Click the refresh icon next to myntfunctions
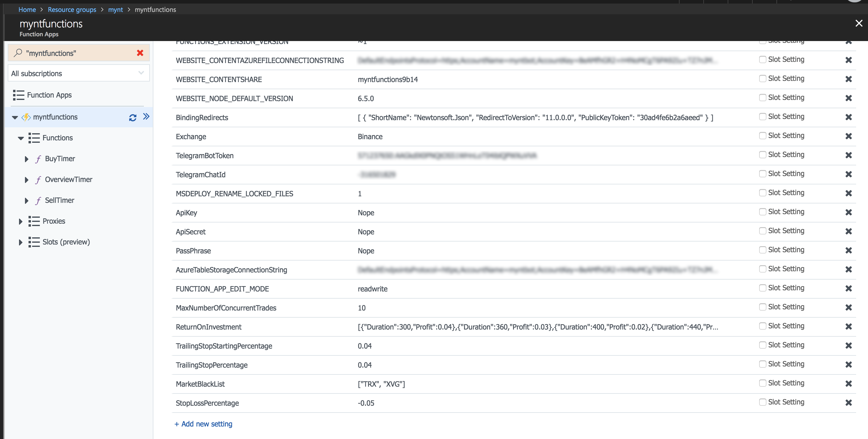Image resolution: width=868 pixels, height=439 pixels. [x=133, y=117]
